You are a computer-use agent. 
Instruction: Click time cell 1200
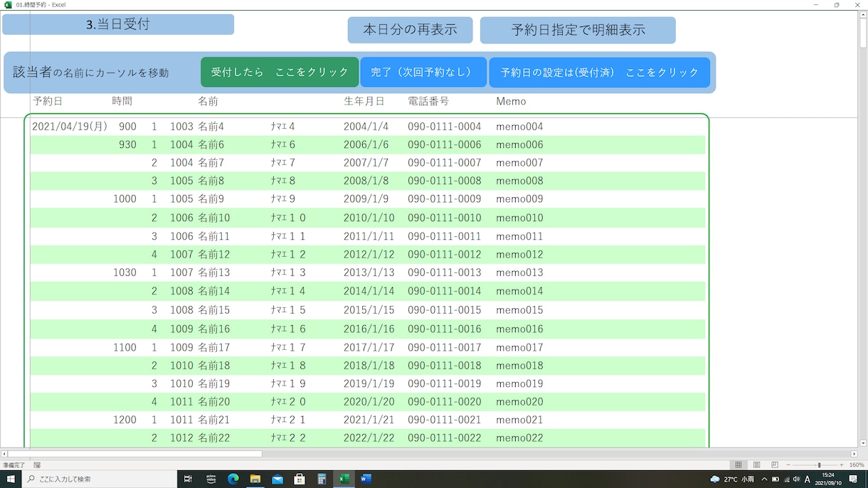pos(125,420)
